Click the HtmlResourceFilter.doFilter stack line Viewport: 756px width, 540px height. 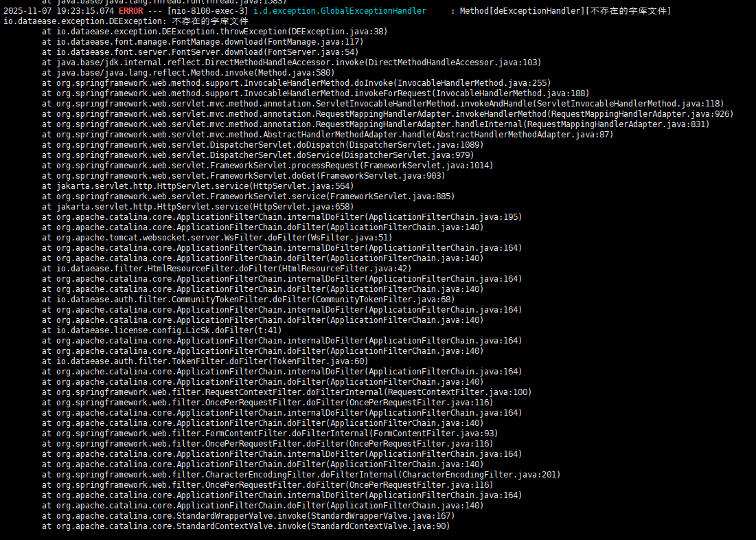tap(227, 269)
